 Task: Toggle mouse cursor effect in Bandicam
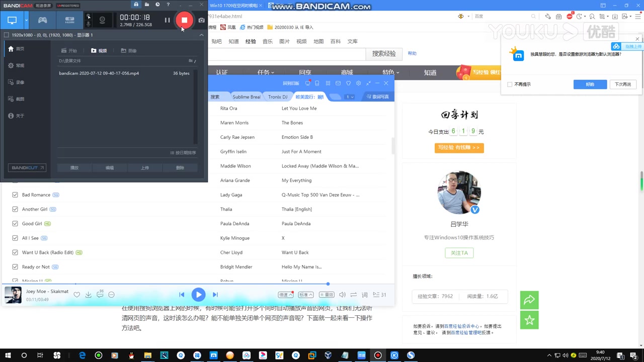[89, 17]
